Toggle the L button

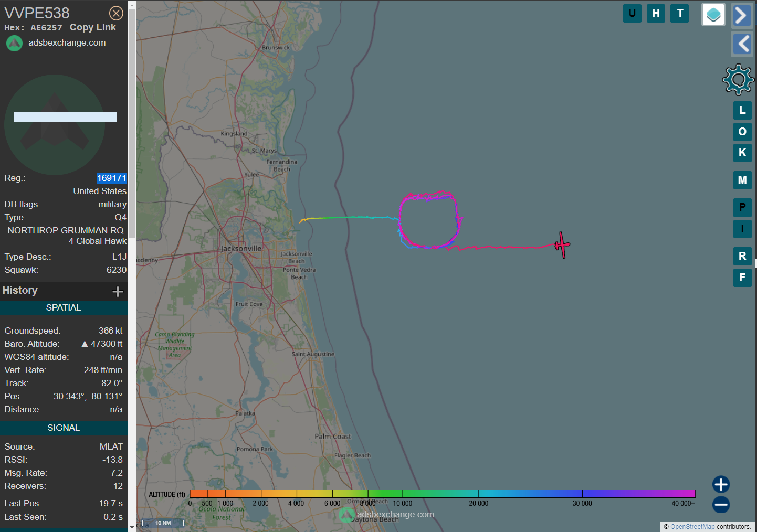(x=742, y=110)
